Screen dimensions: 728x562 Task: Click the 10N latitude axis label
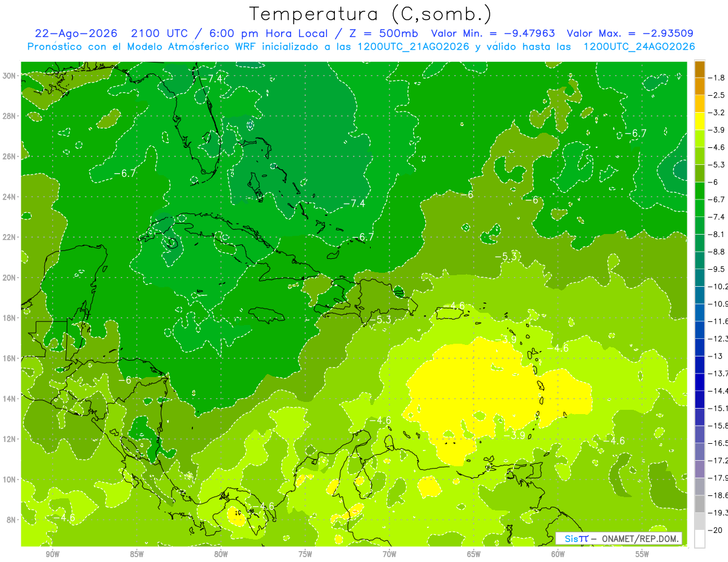9,479
